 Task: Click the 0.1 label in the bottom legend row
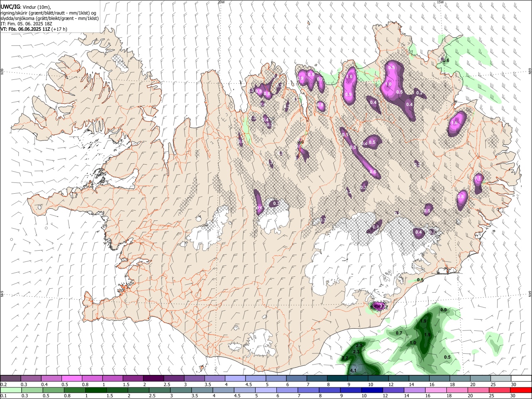click(4, 396)
